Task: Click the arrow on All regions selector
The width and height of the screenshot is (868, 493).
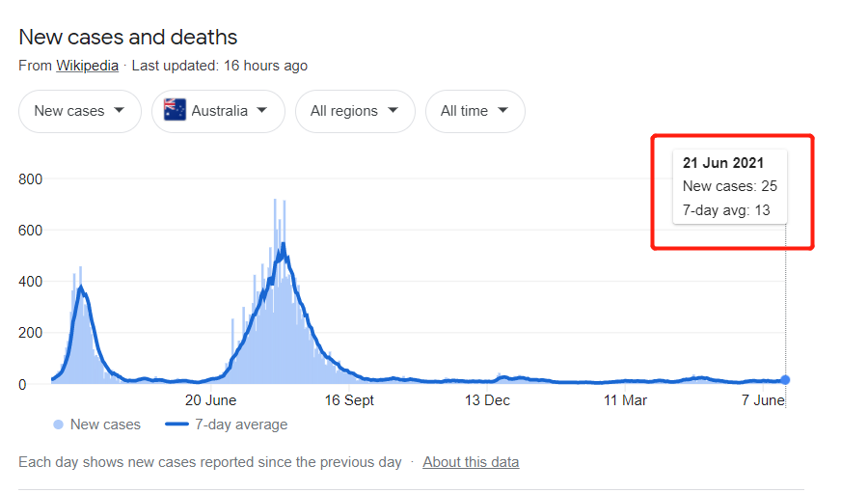Action: tap(393, 111)
